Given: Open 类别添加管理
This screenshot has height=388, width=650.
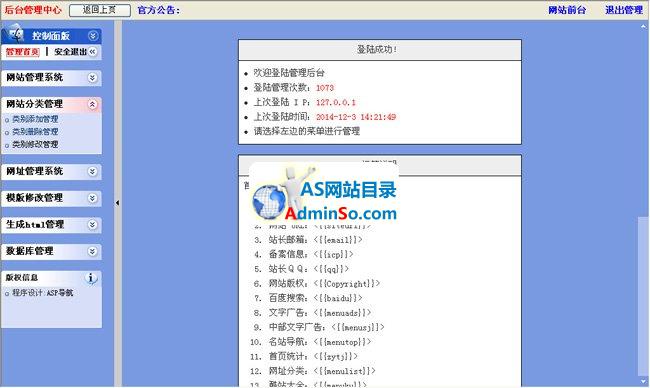Looking at the screenshot, I should click(35, 119).
